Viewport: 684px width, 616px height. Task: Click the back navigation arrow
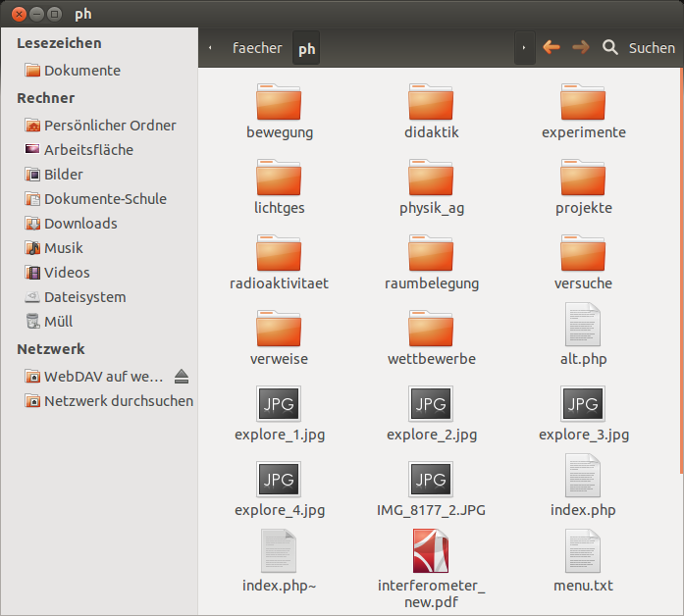(x=552, y=47)
